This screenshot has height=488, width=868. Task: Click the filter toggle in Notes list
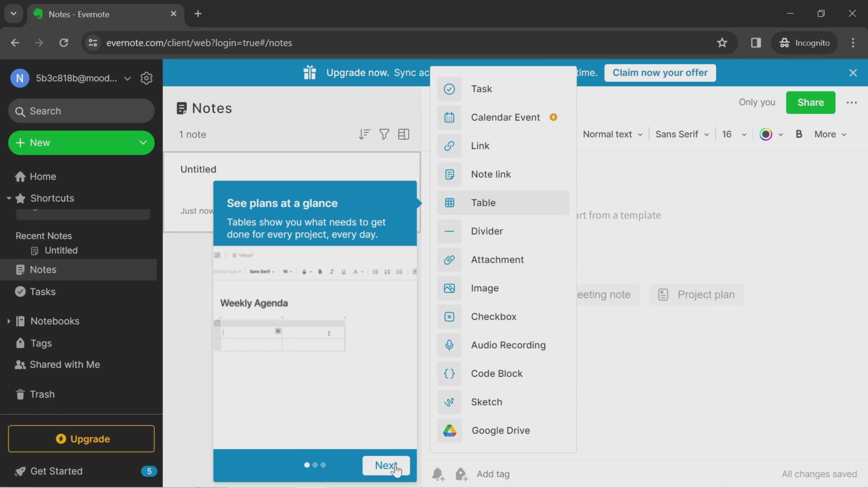(384, 134)
